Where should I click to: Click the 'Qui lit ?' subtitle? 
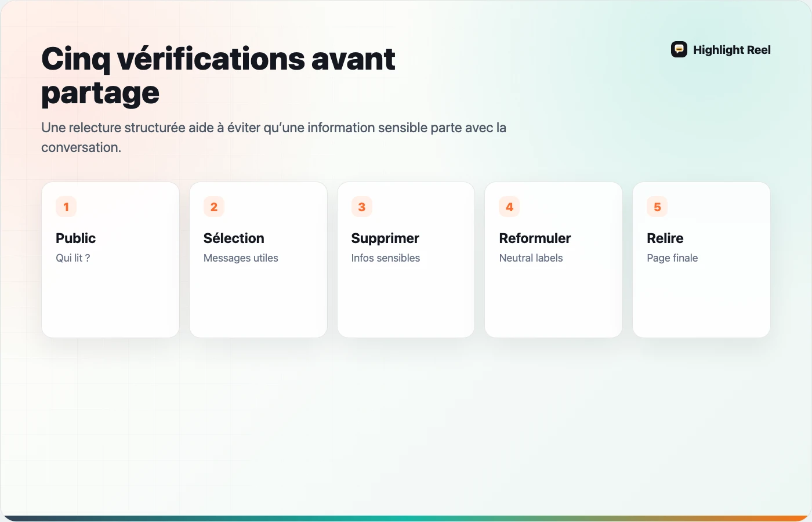click(x=73, y=258)
